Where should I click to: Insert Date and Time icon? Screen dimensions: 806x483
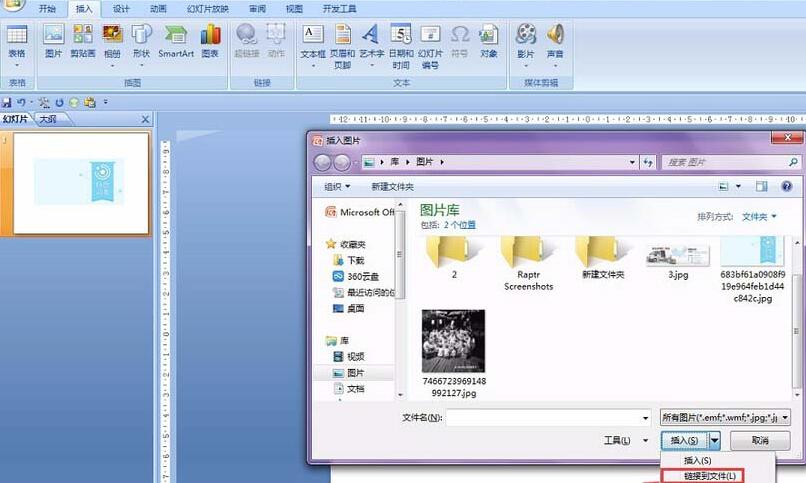click(400, 40)
